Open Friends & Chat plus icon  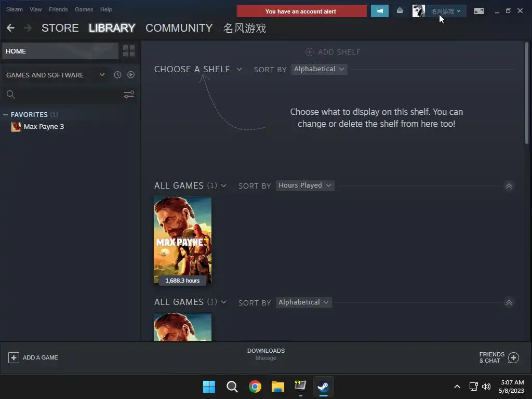(x=513, y=357)
